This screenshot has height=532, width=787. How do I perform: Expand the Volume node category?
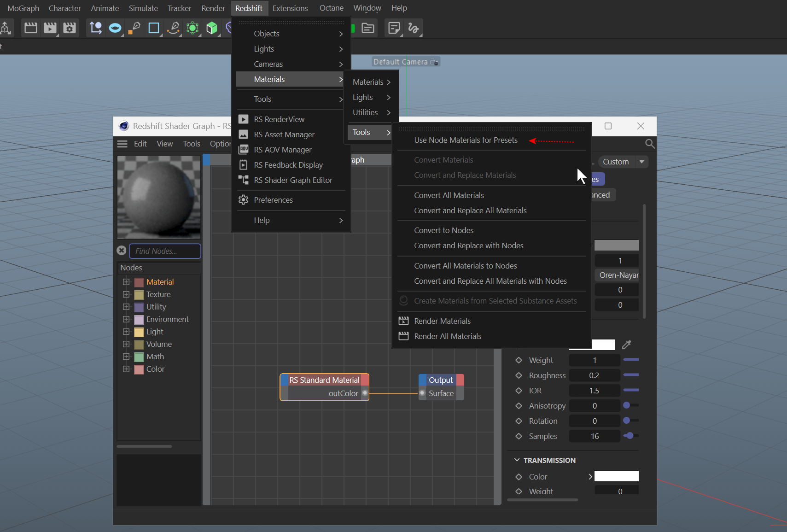126,344
